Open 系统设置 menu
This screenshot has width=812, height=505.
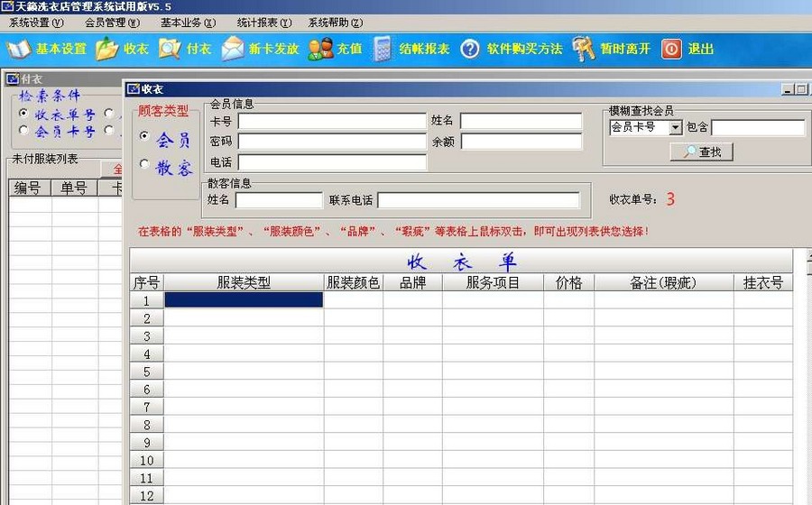(36, 23)
